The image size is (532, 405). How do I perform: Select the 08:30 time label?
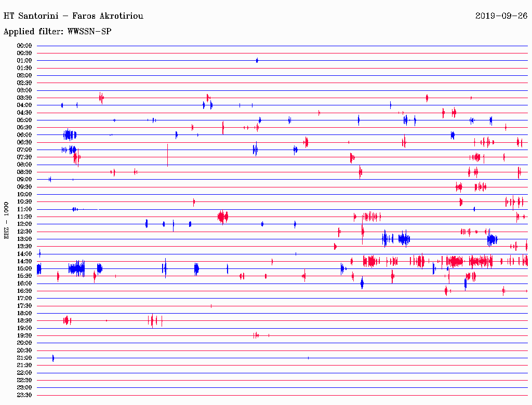pos(24,172)
